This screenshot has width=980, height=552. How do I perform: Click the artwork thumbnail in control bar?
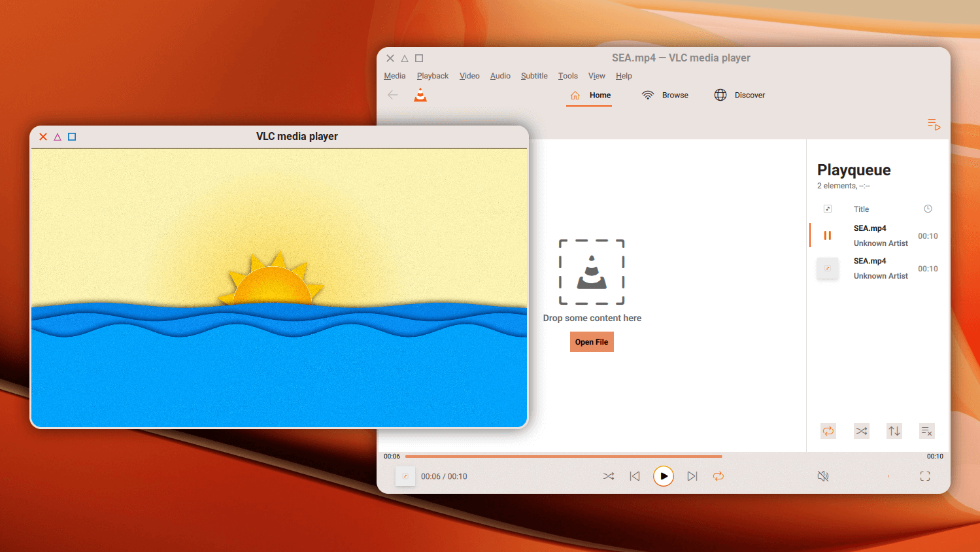[x=405, y=476]
